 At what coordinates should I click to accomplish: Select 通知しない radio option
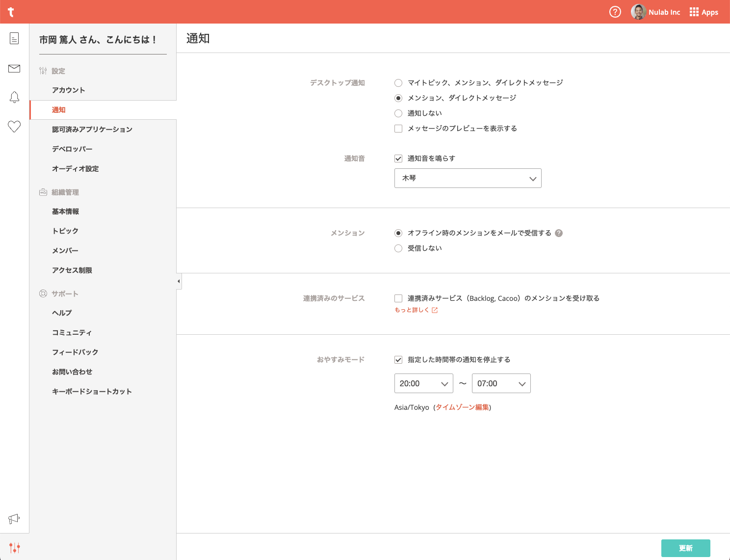(398, 113)
